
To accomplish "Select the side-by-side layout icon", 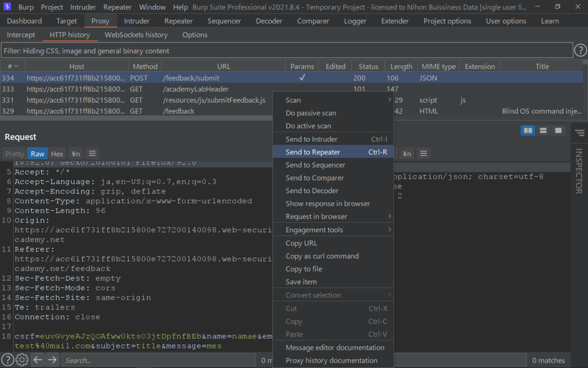I will point(528,131).
